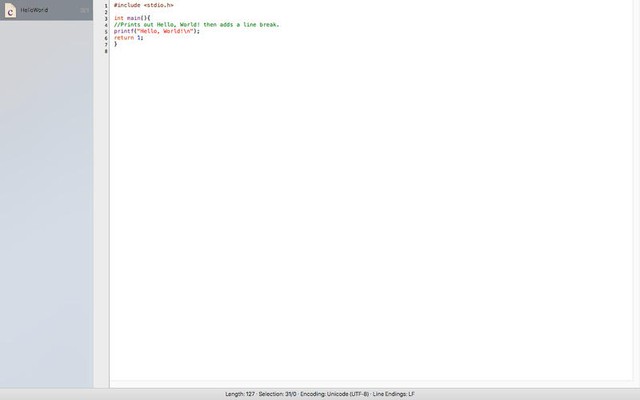Image resolution: width=640 pixels, height=400 pixels.
Task: Click line number 3 in the gutter
Action: pos(105,18)
